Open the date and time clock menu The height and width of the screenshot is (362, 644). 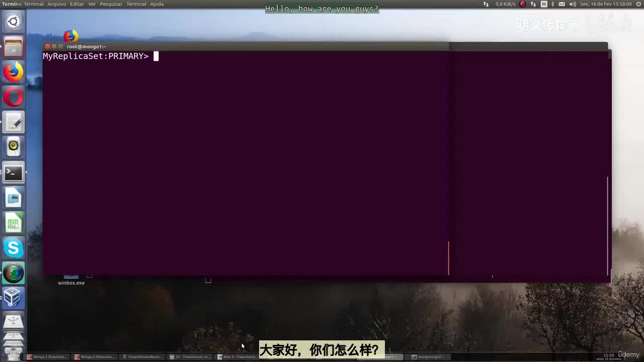tap(606, 4)
